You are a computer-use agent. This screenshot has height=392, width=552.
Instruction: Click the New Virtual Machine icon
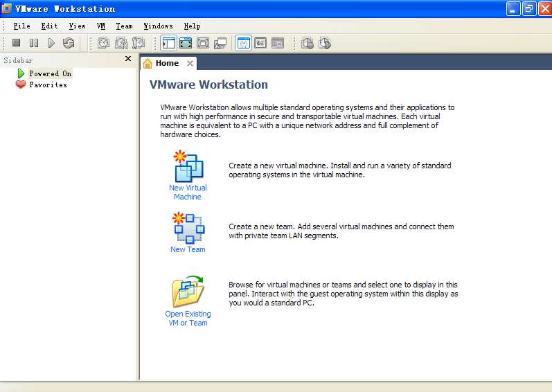[188, 166]
